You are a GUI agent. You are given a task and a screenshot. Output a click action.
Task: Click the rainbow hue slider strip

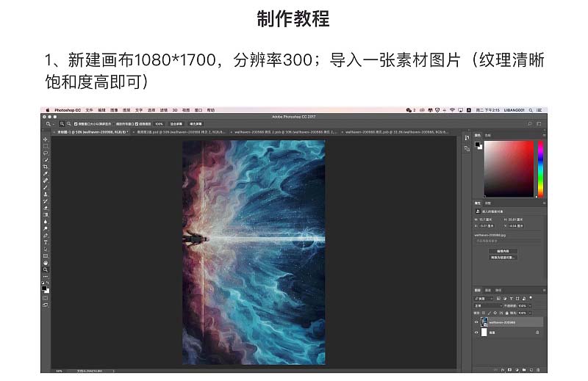point(540,169)
